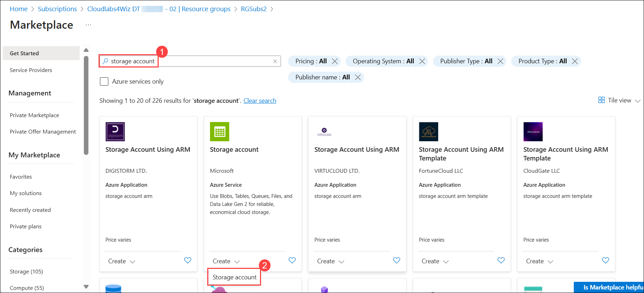Viewport: 644px width, 293px height.
Task: Favorite the CloudGate template card
Action: pyautogui.click(x=606, y=260)
